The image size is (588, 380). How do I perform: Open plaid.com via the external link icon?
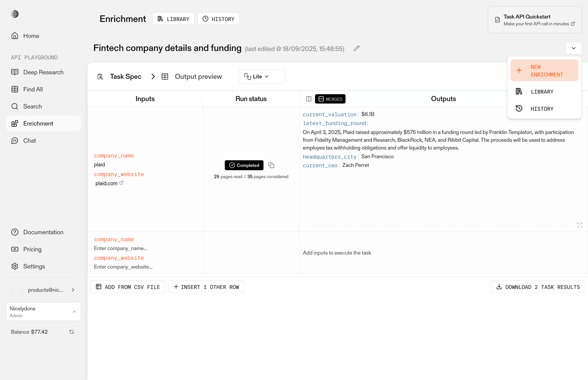[x=122, y=183]
